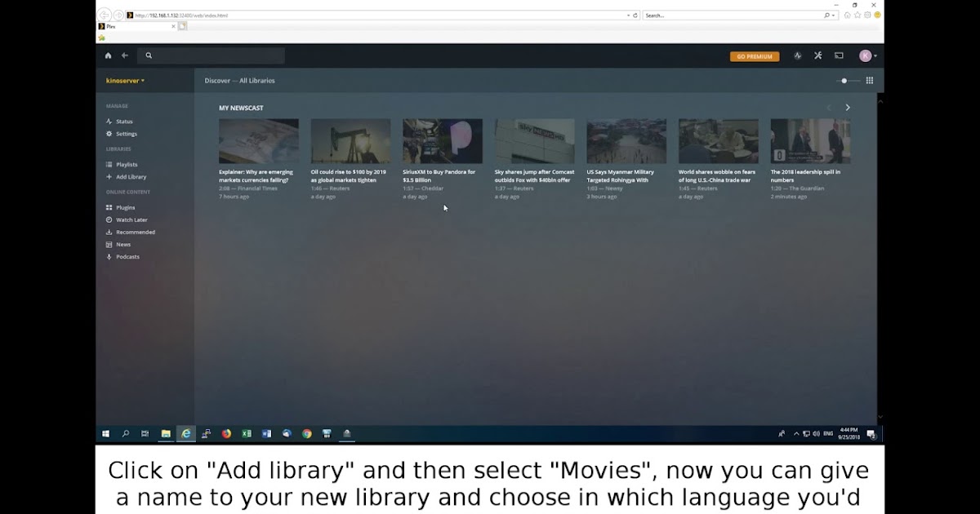Open US Says Myanmar Military title
980x514 pixels.
(621, 176)
